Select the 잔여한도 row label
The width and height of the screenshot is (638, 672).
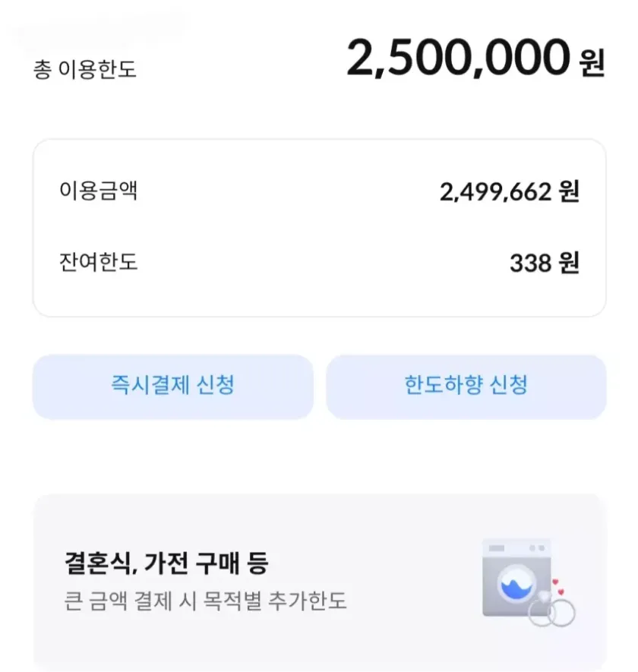click(98, 263)
